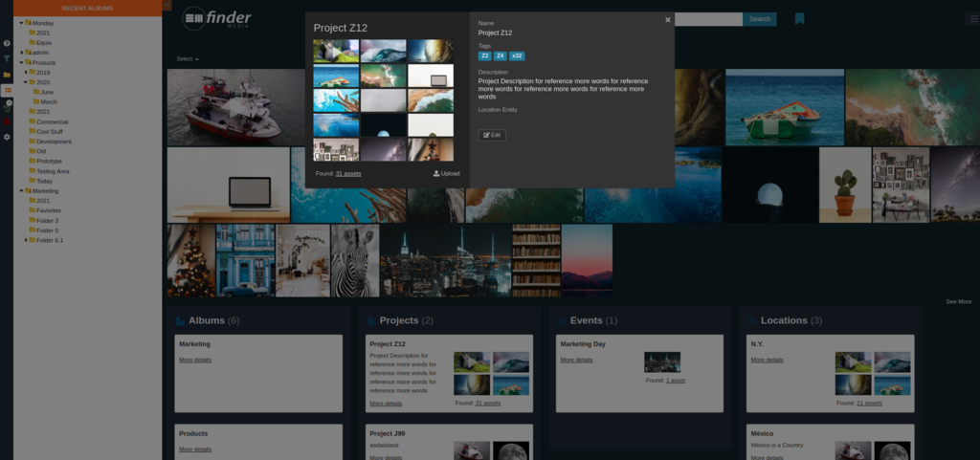Click the Project J99 card title
The height and width of the screenshot is (460, 980).
coord(388,433)
